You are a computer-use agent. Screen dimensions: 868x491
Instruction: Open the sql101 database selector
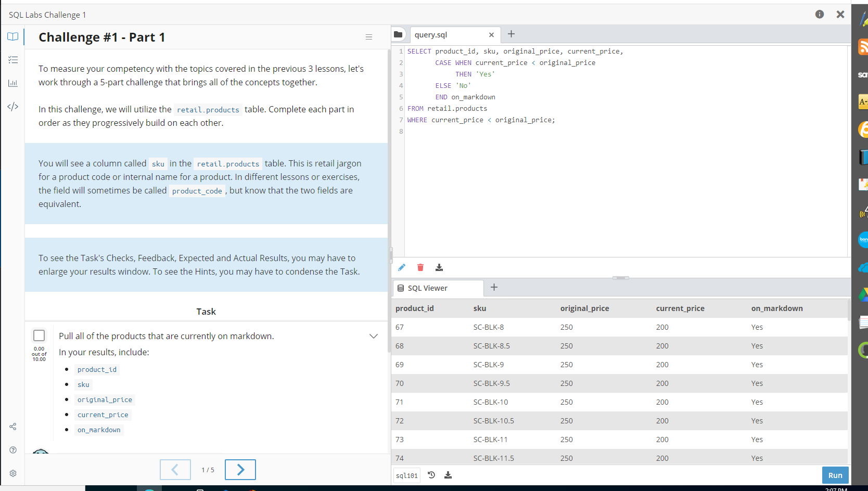point(406,475)
